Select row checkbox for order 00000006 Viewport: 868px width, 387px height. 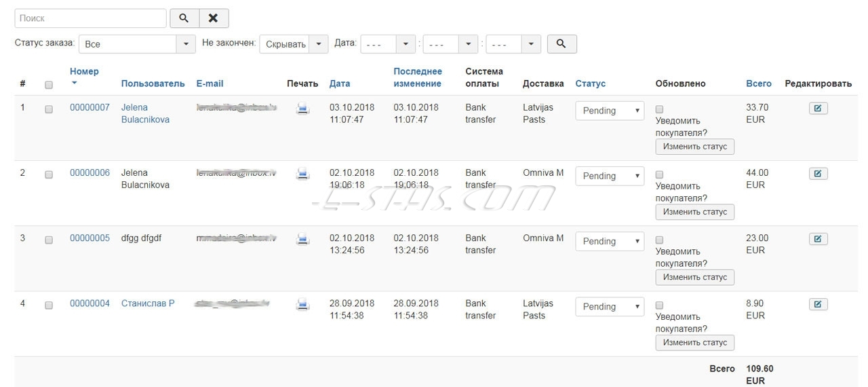pyautogui.click(x=49, y=174)
